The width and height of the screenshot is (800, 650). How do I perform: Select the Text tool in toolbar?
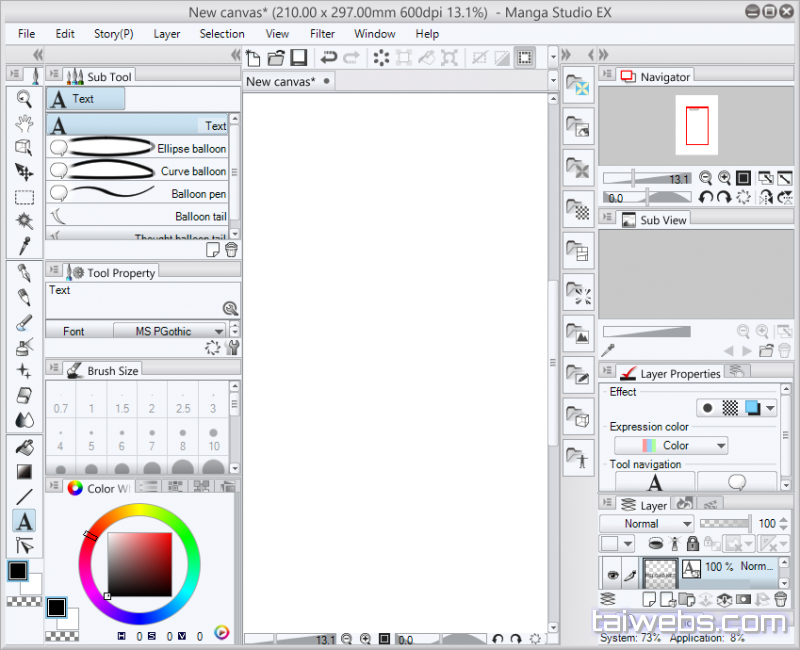(x=24, y=521)
